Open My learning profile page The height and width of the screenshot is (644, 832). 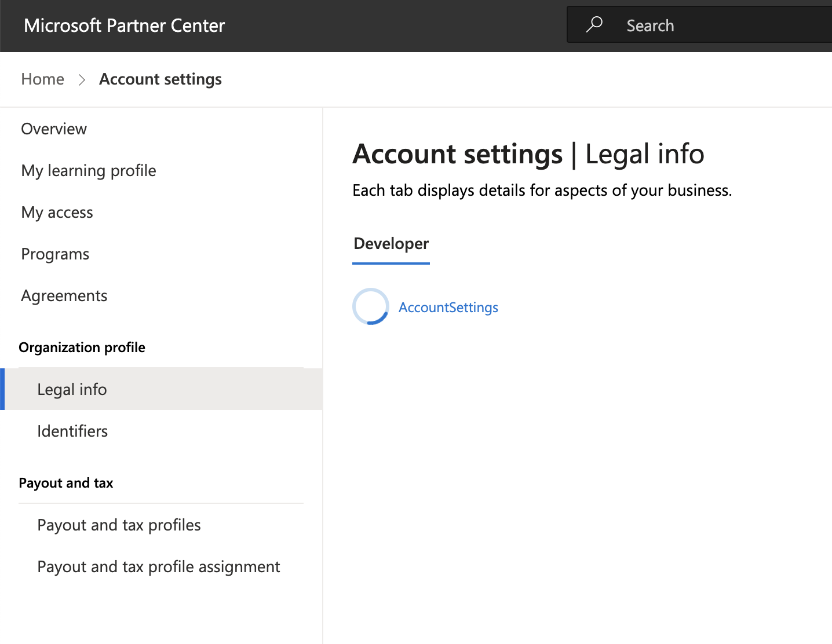(x=89, y=171)
